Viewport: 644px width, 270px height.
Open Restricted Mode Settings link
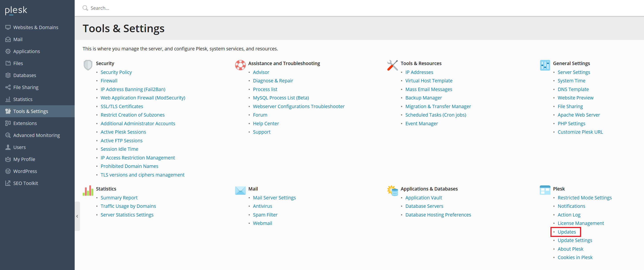584,198
